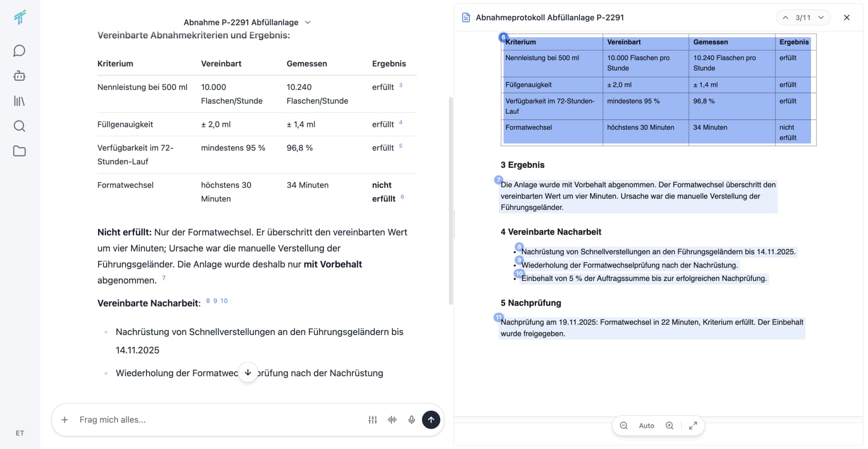Click citation 6 next to nicht erfüllt
This screenshot has width=868, height=449.
(x=402, y=197)
